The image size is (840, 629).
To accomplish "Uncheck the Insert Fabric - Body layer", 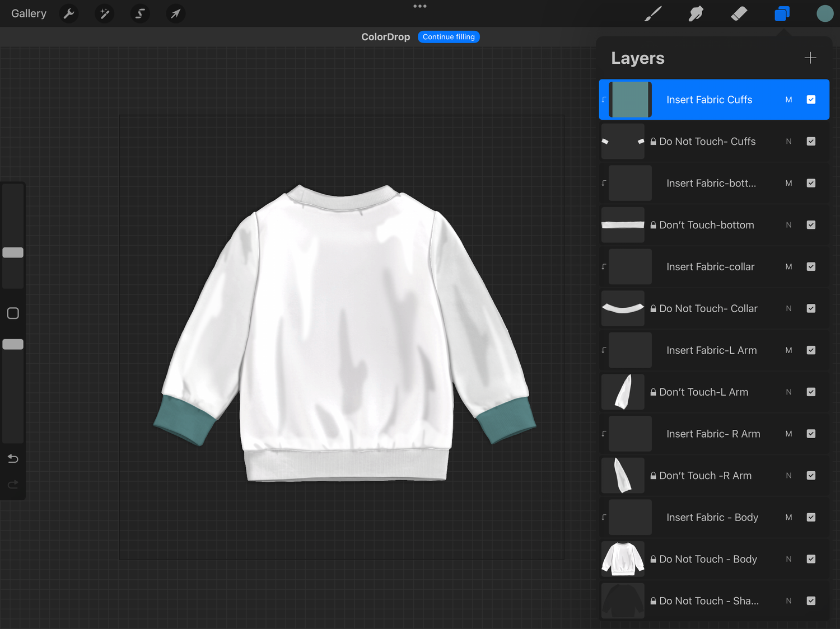I will 811,517.
